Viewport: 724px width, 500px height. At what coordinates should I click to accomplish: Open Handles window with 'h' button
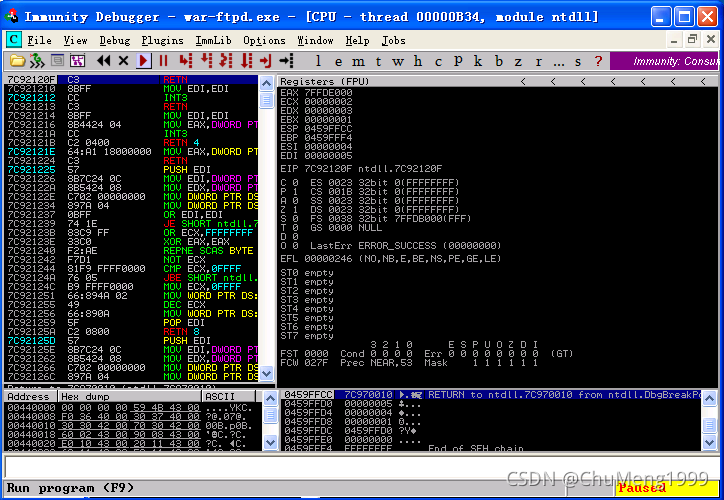coord(418,61)
